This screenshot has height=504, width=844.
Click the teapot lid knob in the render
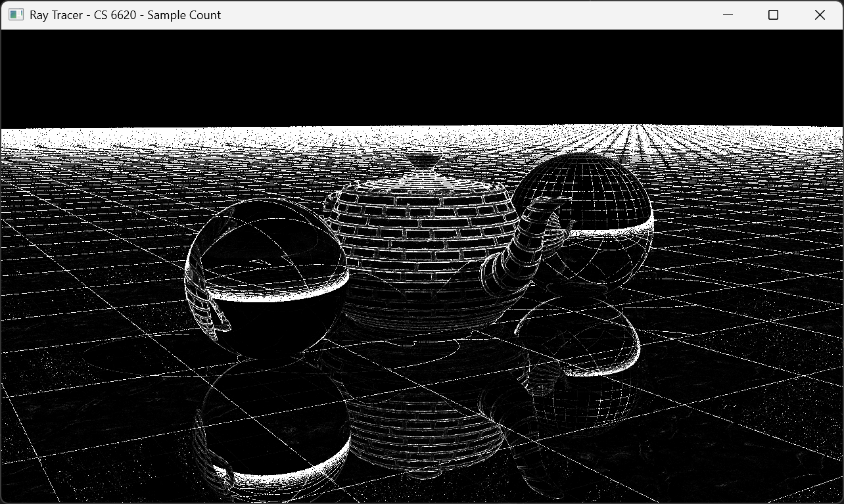(424, 160)
